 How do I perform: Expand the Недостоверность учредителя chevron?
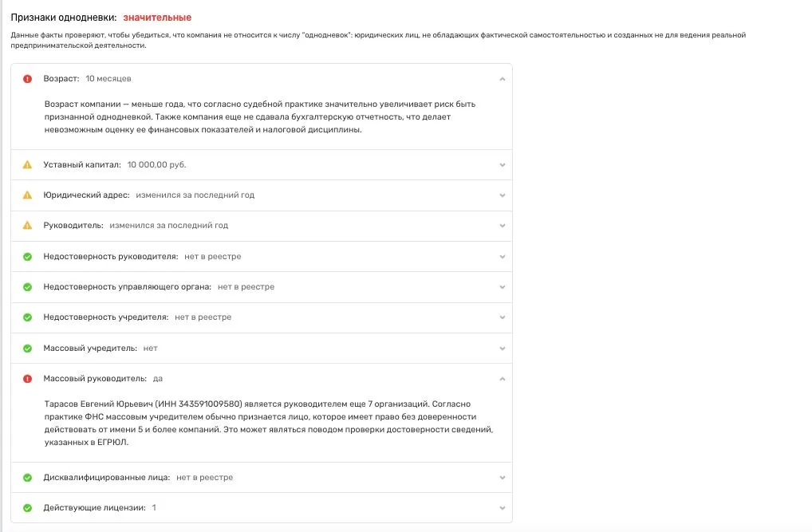point(502,317)
